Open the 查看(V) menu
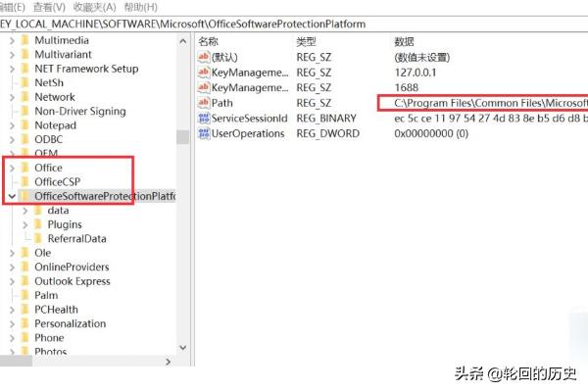This screenshot has width=588, height=392. 47,7
